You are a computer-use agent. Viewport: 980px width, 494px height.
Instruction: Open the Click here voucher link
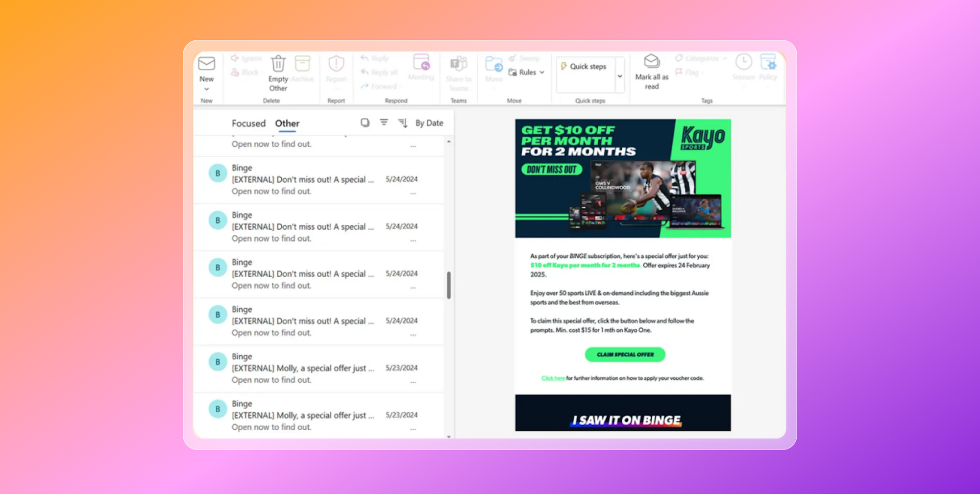pos(553,378)
